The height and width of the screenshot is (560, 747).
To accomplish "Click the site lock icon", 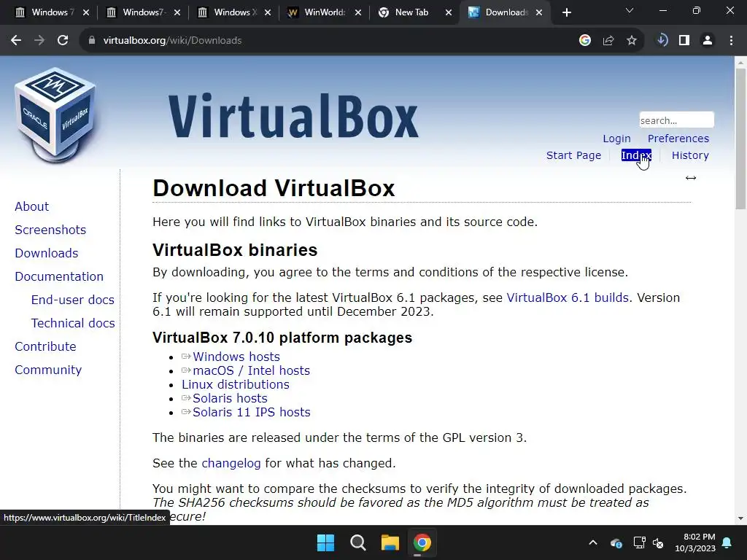I will coord(92,41).
